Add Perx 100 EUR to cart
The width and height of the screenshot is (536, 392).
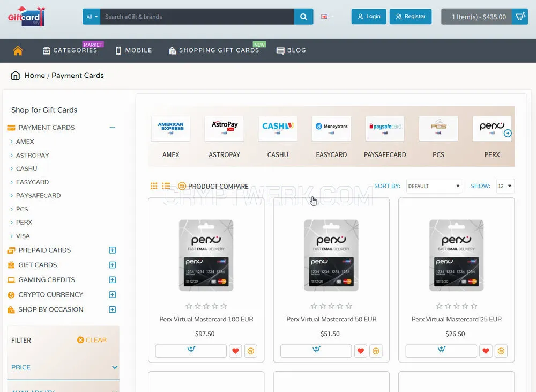point(191,351)
